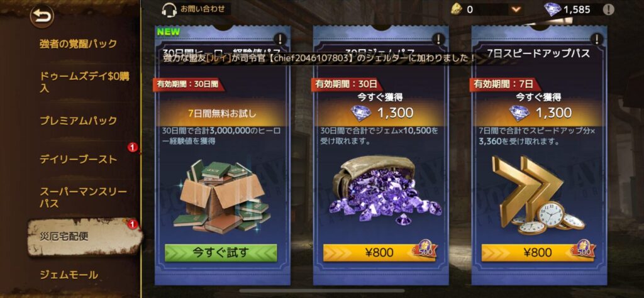This screenshot has height=298, width=644.
Task: Tap the back arrow button
Action: (42, 17)
